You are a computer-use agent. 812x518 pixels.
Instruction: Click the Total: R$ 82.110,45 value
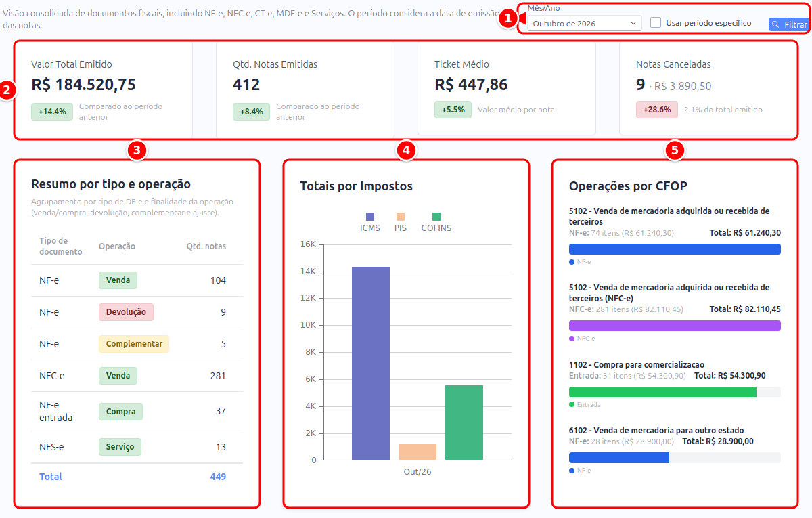(x=745, y=309)
